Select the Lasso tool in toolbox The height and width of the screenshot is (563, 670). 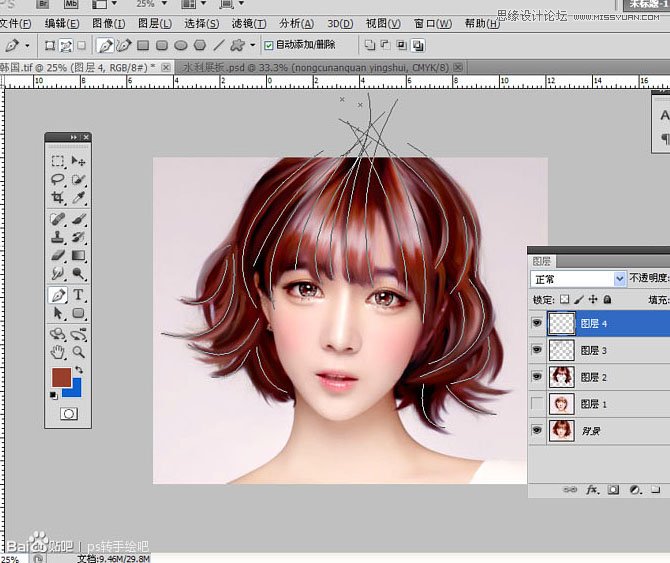tap(58, 180)
